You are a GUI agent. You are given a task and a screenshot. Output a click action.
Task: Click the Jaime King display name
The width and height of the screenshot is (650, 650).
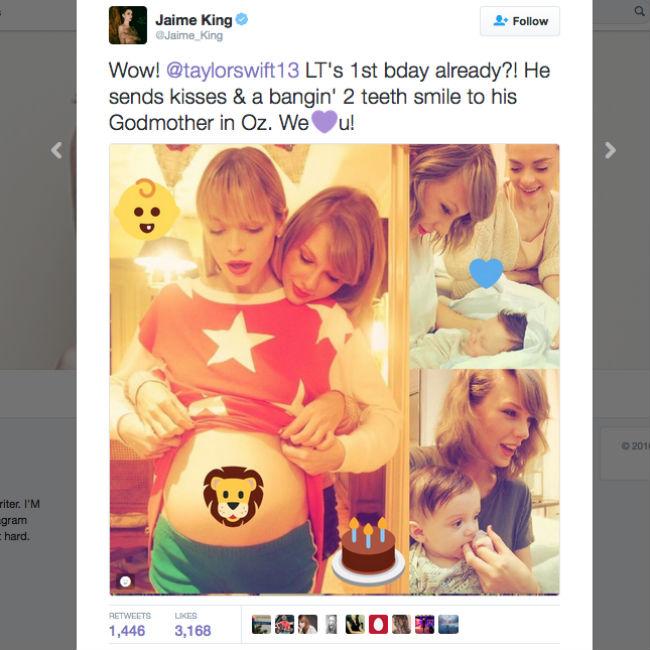click(194, 19)
